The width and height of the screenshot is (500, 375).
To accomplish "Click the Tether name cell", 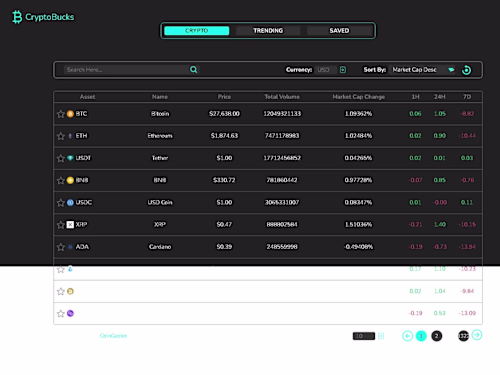I will click(160, 158).
